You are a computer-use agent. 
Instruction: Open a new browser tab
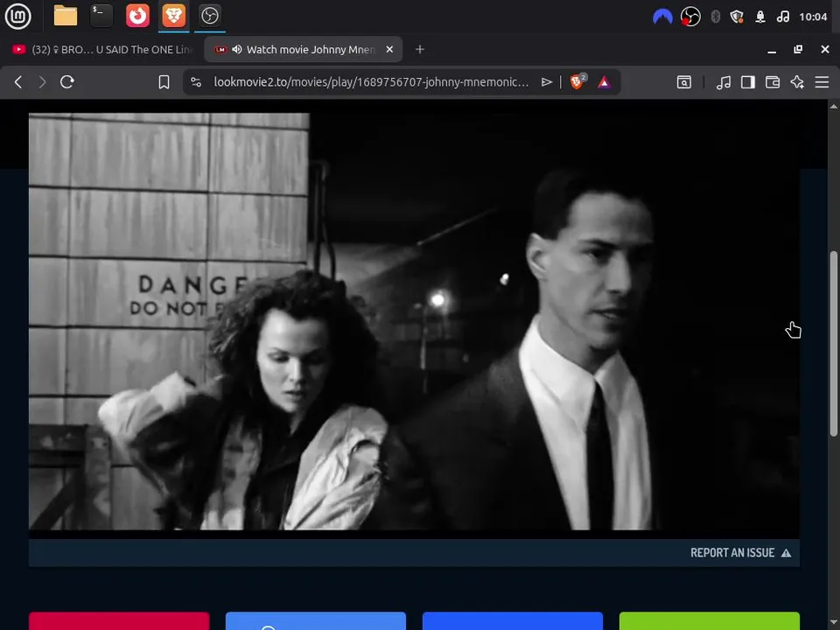420,49
